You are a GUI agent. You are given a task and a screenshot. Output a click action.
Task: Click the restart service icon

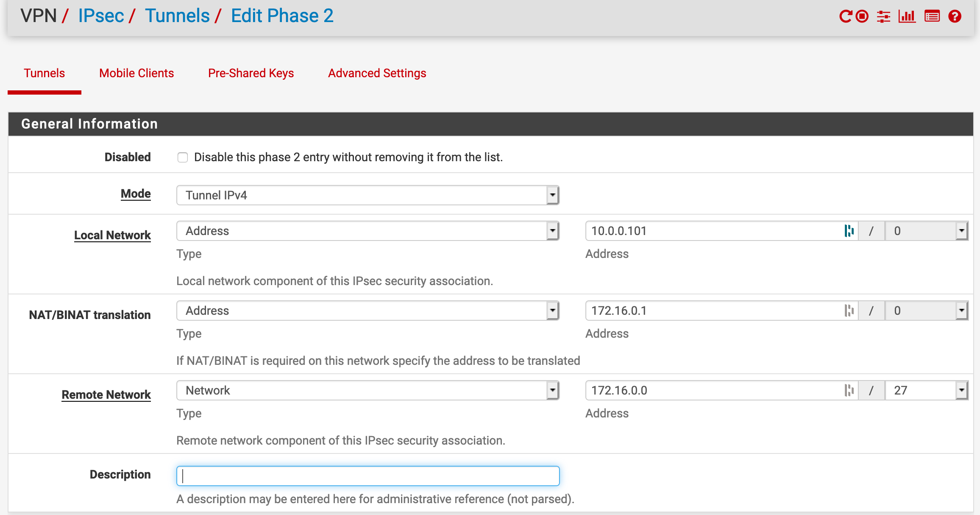(x=845, y=17)
